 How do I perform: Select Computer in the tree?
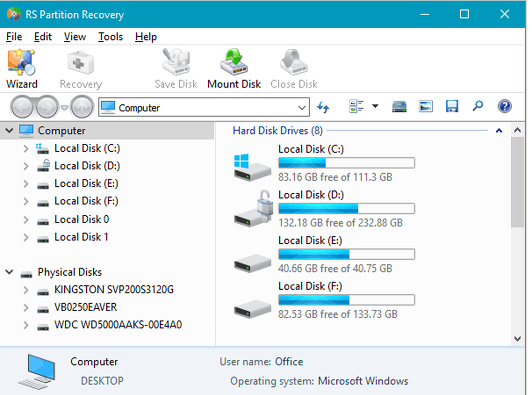pos(61,130)
